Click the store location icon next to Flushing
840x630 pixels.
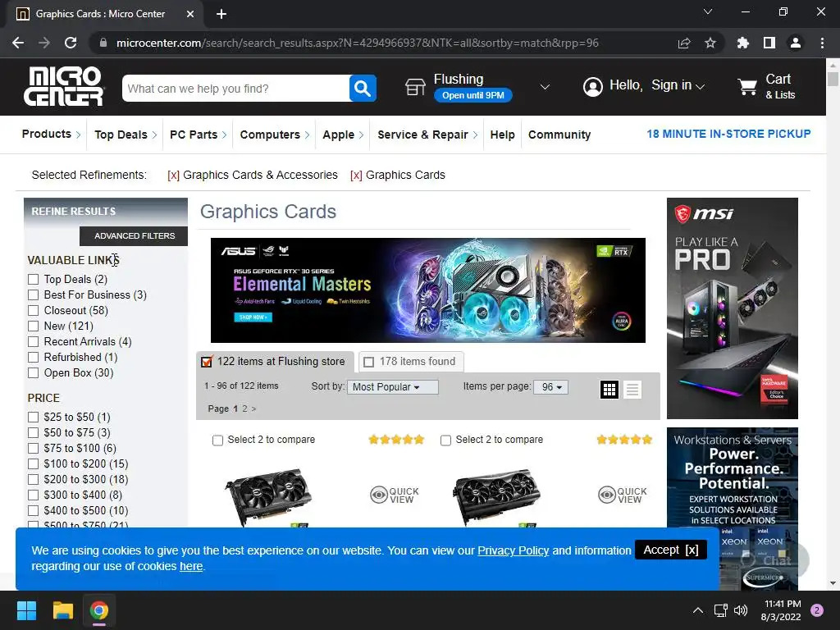(x=415, y=87)
